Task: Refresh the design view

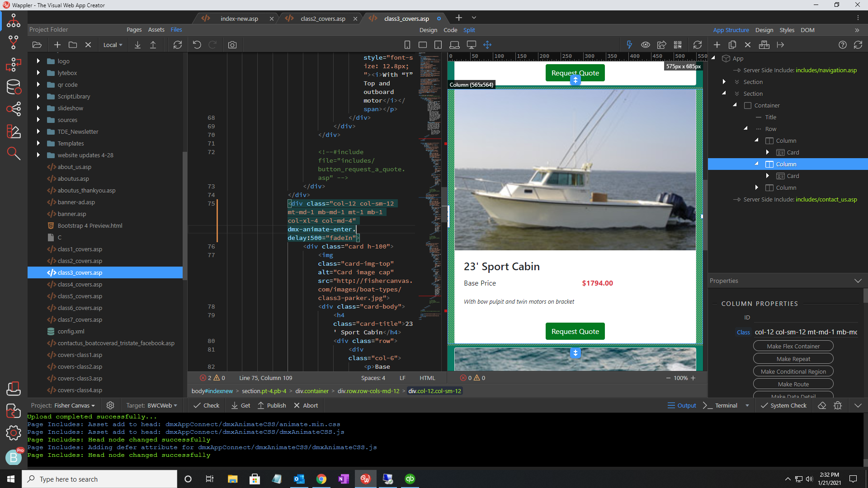Action: [698, 45]
